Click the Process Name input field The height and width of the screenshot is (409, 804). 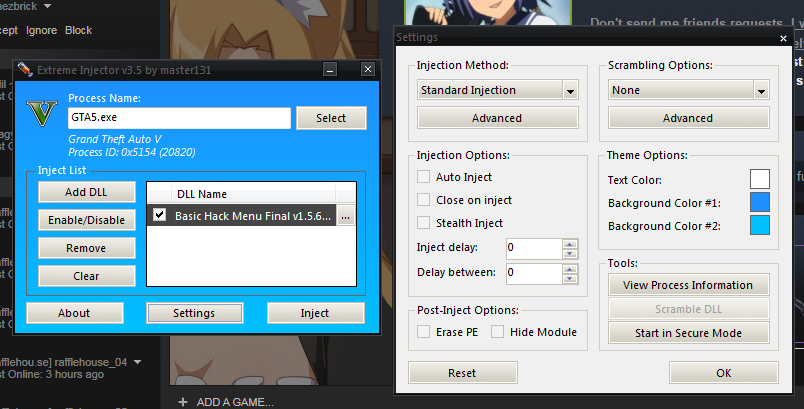tap(179, 118)
